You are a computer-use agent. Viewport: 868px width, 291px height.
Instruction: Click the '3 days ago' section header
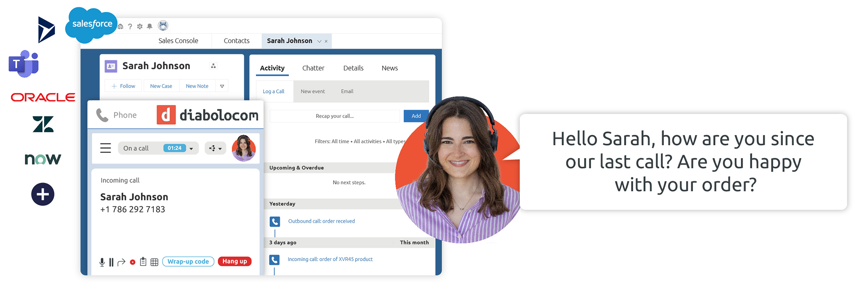pyautogui.click(x=283, y=243)
